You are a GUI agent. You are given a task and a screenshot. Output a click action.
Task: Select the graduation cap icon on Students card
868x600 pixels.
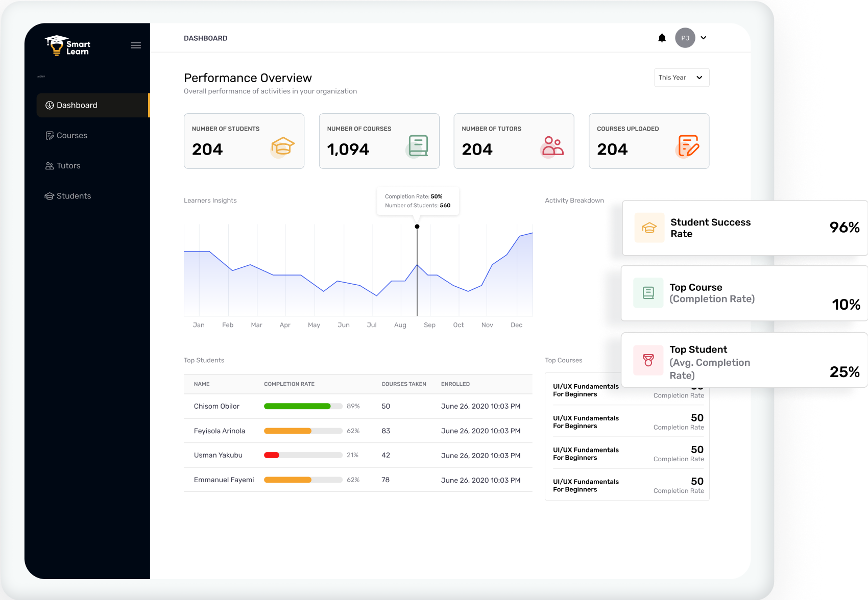click(282, 147)
